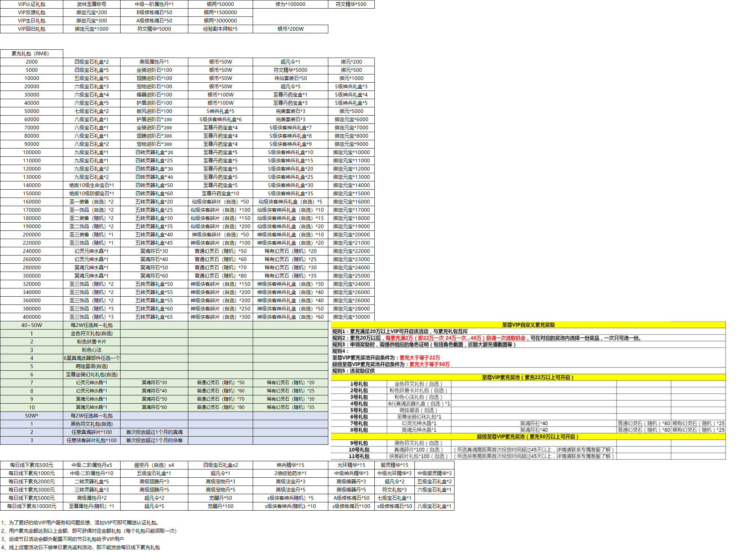Select the 'VIP认证礼包' cell
This screenshot has width=751, height=560.
click(x=31, y=4)
